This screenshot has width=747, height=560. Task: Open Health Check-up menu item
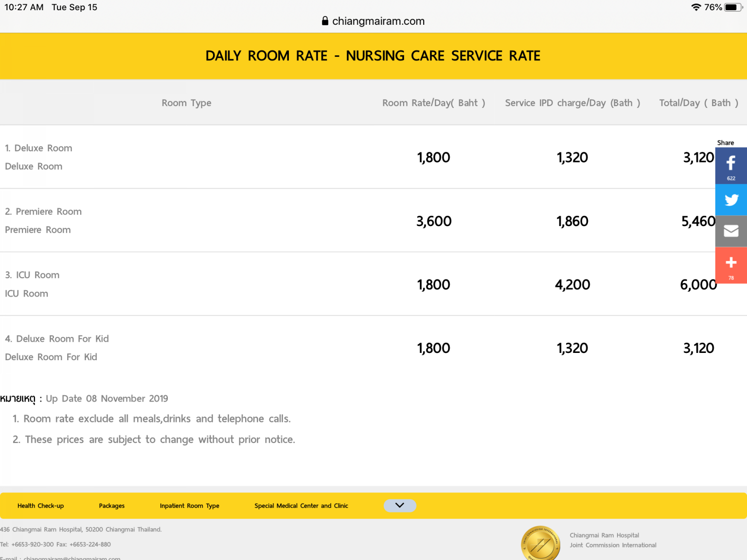coord(40,506)
